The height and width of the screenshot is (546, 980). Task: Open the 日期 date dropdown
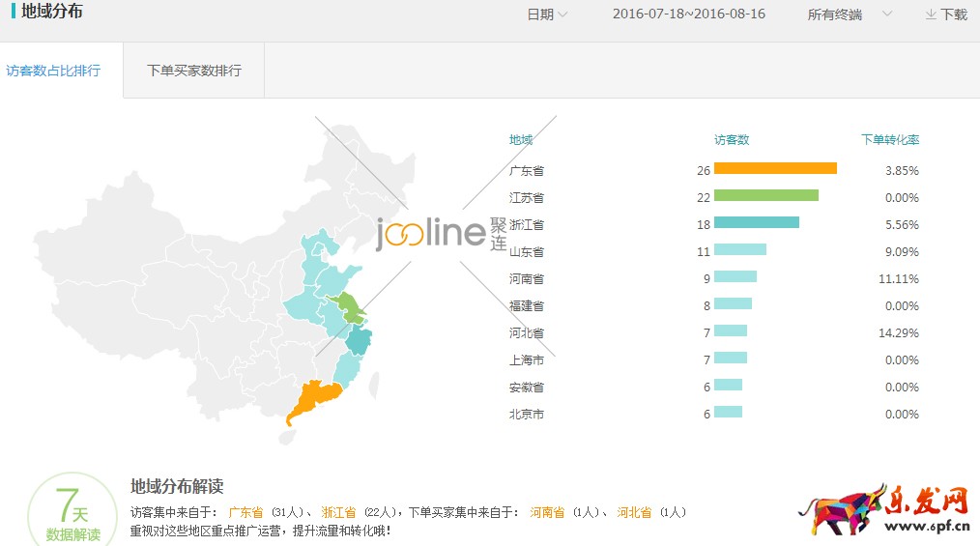pyautogui.click(x=547, y=14)
